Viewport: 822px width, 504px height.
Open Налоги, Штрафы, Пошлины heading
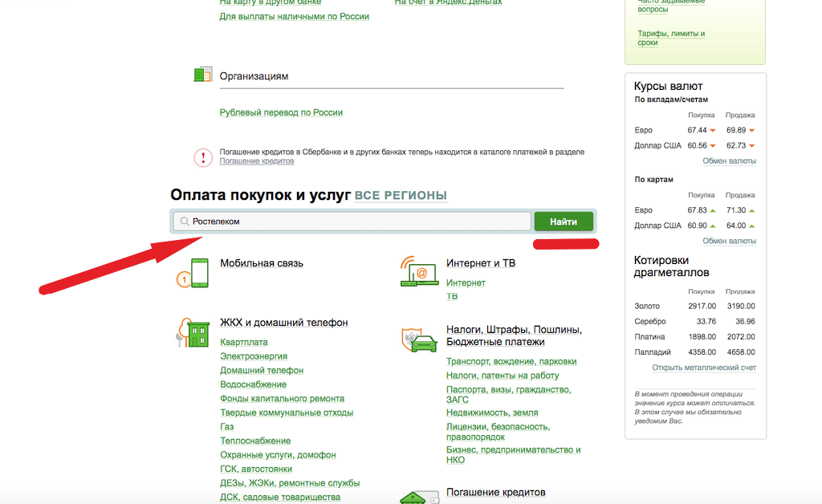point(514,335)
